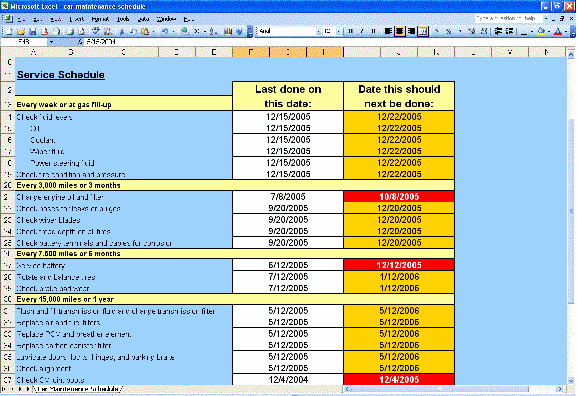
Task: Click the Increase Decimal icon
Action: (x=472, y=31)
